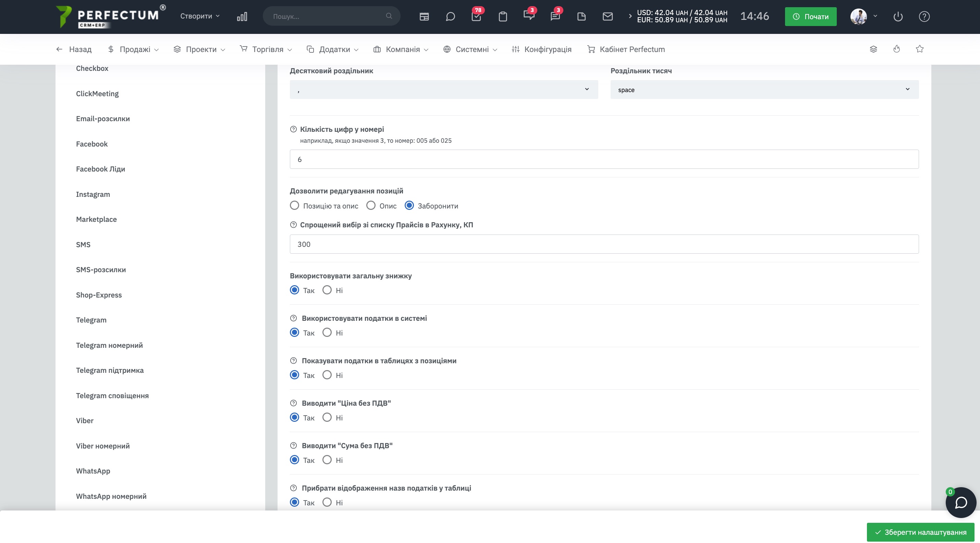Set Прибрати відображення назв податків to Ні
This screenshot has height=543, width=980.
click(x=327, y=502)
